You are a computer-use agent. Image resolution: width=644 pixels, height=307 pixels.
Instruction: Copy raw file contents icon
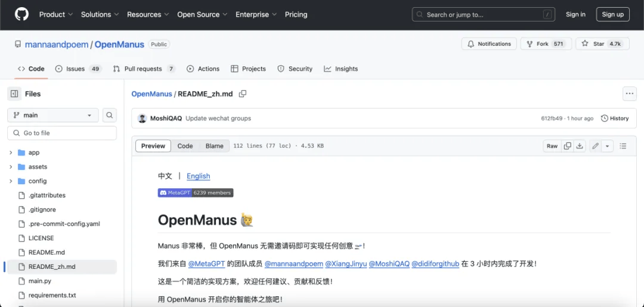point(568,146)
